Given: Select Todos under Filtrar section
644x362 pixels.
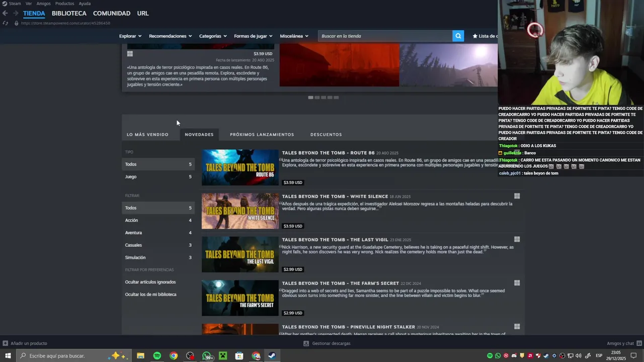Looking at the screenshot, I should tap(158, 208).
